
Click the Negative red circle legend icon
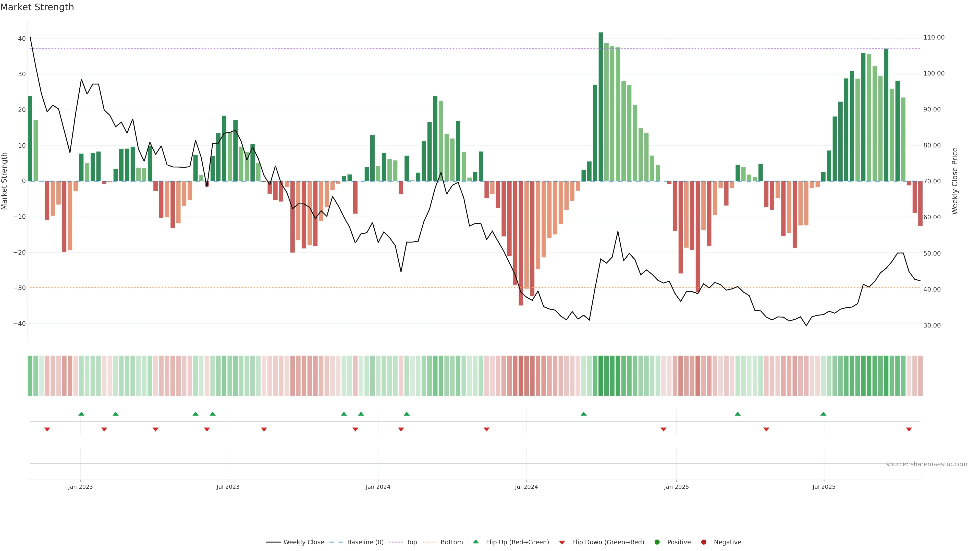703,542
